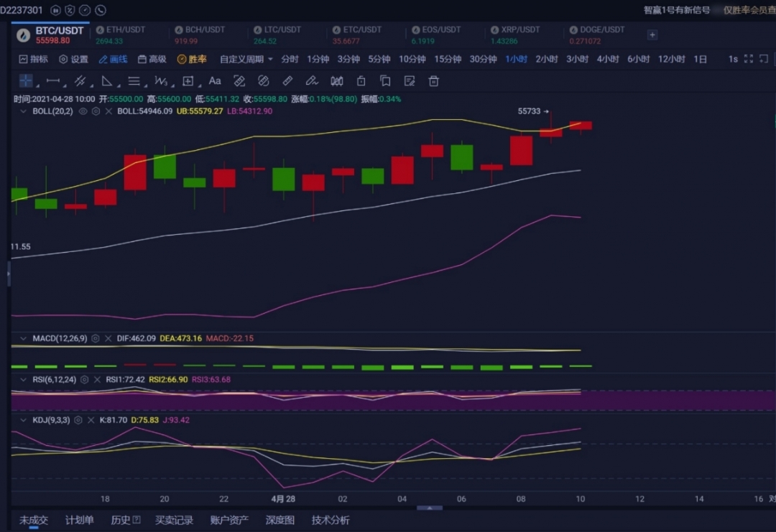Select the ruler measuring tool
Screen dimensions: 776x532
[x=287, y=81]
